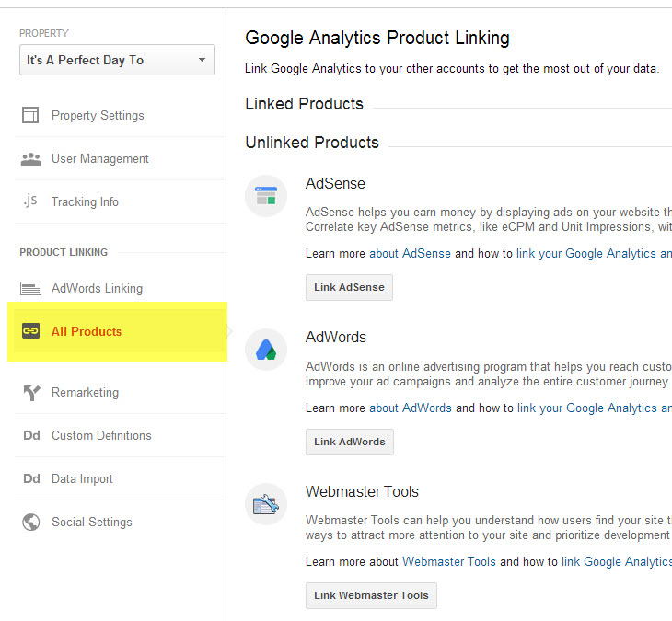
Task: Expand Custom Definitions
Action: 101,435
